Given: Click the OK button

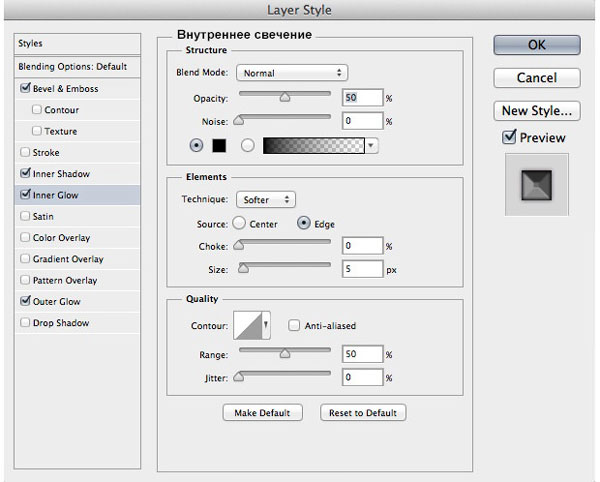Looking at the screenshot, I should 537,45.
